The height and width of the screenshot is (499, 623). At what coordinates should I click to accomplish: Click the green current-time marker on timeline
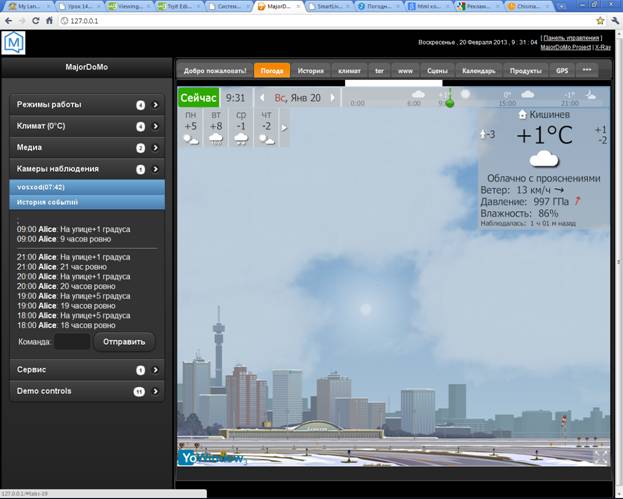pos(449,101)
